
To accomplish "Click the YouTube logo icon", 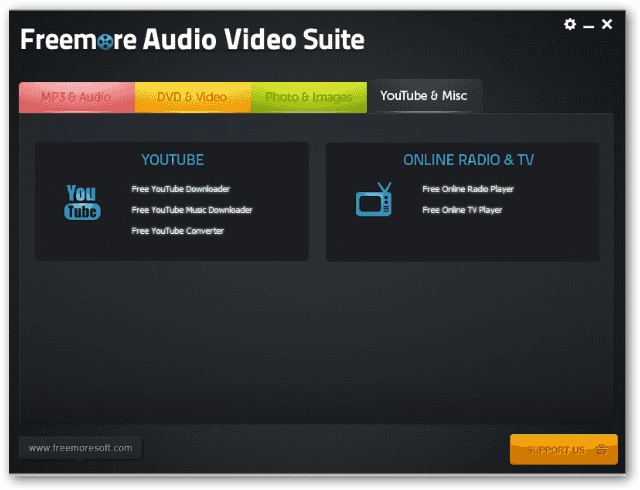I will coord(82,202).
